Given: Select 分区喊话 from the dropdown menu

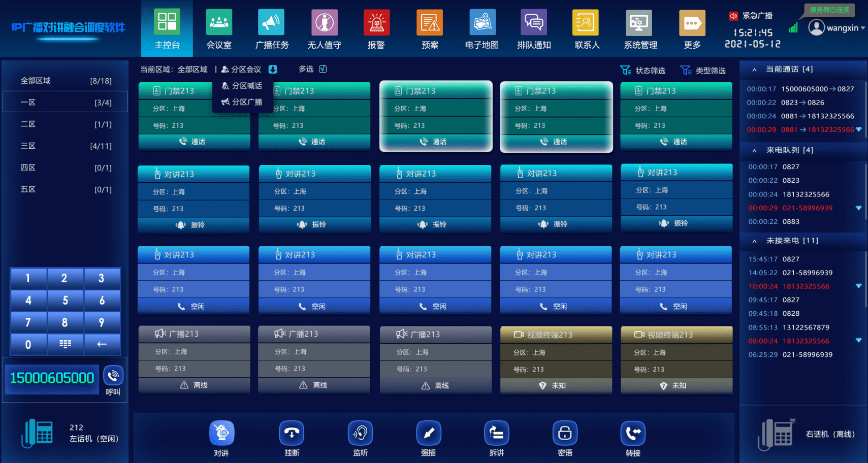Looking at the screenshot, I should 242,86.
